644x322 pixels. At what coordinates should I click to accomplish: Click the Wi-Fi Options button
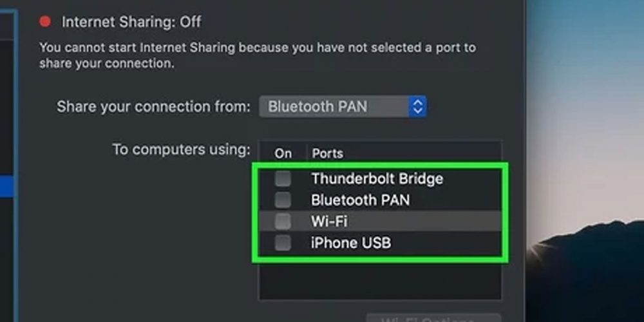[x=433, y=319]
